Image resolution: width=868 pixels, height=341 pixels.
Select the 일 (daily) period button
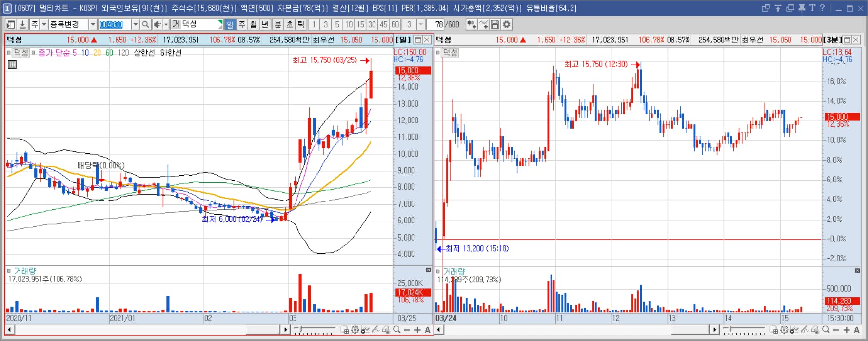230,24
